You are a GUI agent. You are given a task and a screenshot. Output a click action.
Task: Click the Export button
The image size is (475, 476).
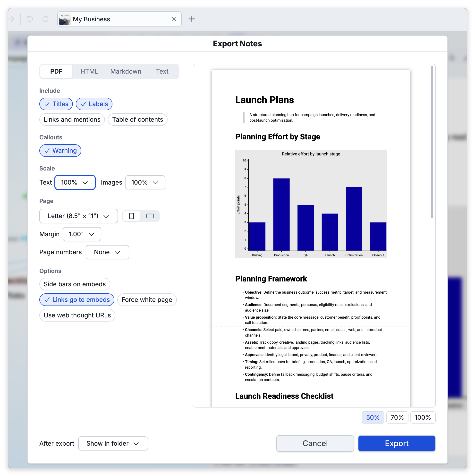397,443
